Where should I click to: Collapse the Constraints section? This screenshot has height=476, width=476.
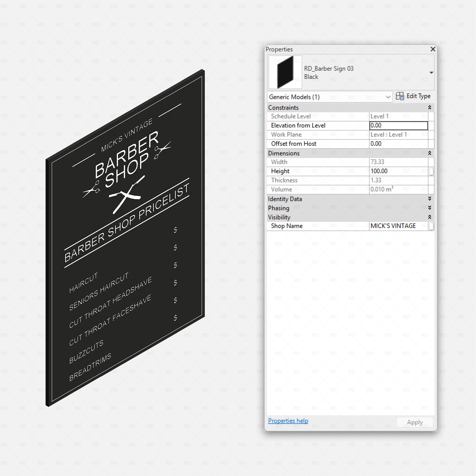(x=430, y=107)
